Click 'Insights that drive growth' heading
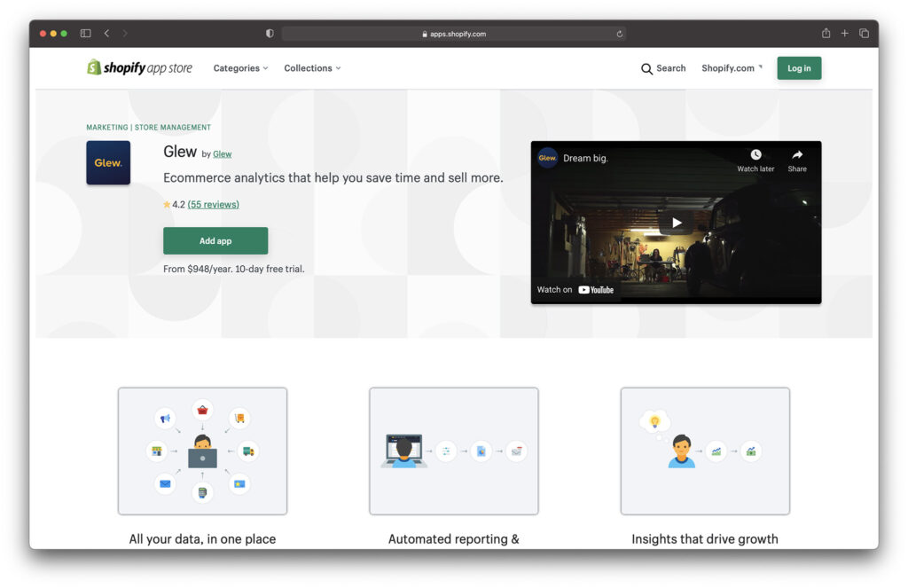908x588 pixels. coord(705,539)
